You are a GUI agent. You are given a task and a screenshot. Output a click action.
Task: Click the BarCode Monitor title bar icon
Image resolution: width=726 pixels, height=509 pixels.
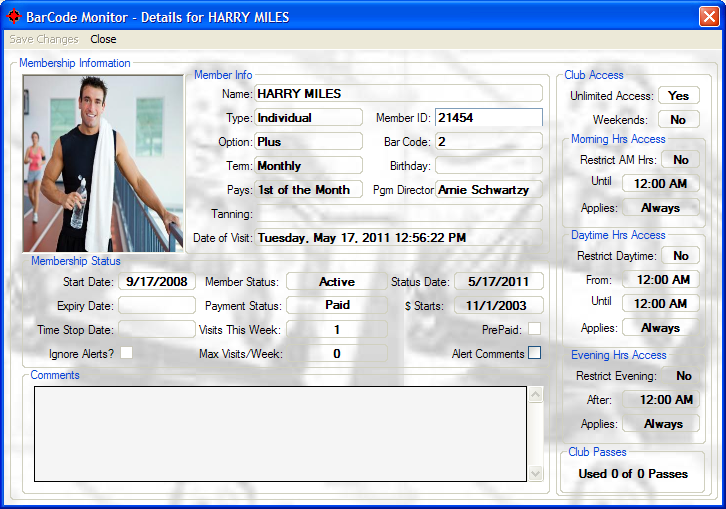(x=14, y=16)
